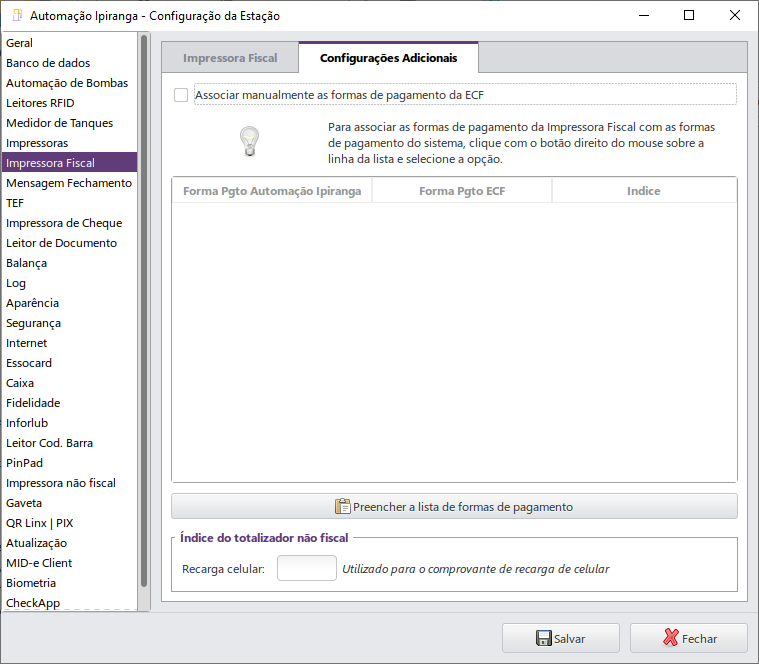
Task: Save settings with the Salvar button
Action: [x=561, y=638]
